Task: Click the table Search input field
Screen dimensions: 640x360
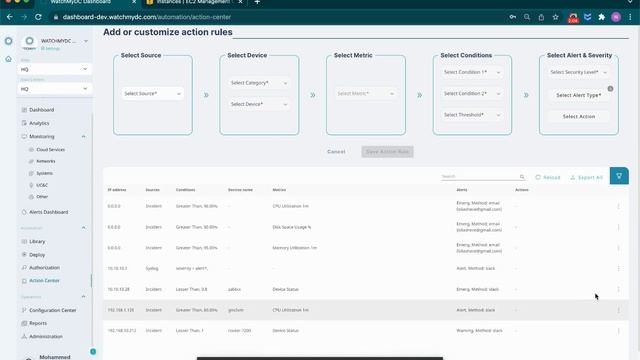Action: (479, 176)
